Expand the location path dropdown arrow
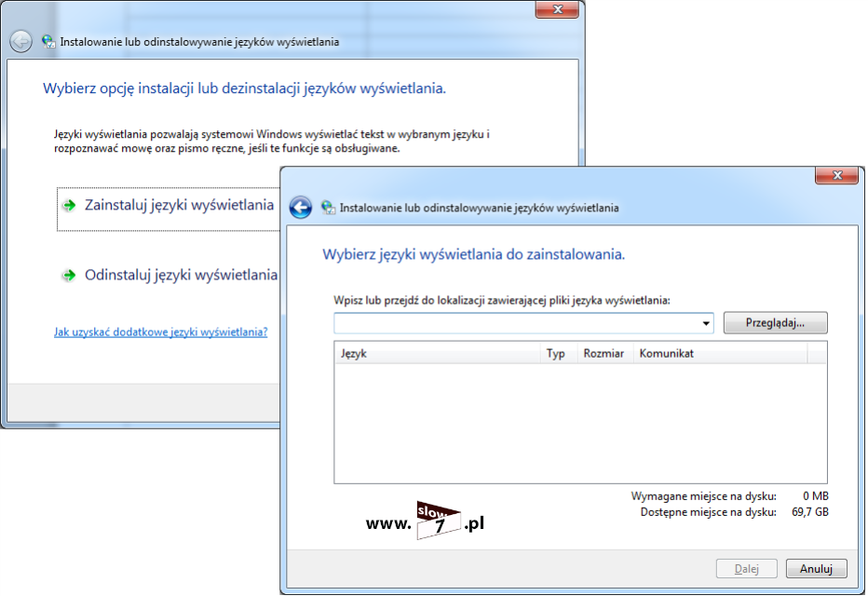868x596 pixels. pyautogui.click(x=706, y=323)
